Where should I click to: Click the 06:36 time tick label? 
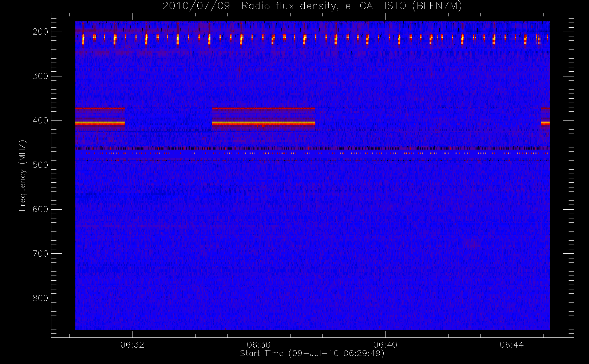tap(259, 345)
